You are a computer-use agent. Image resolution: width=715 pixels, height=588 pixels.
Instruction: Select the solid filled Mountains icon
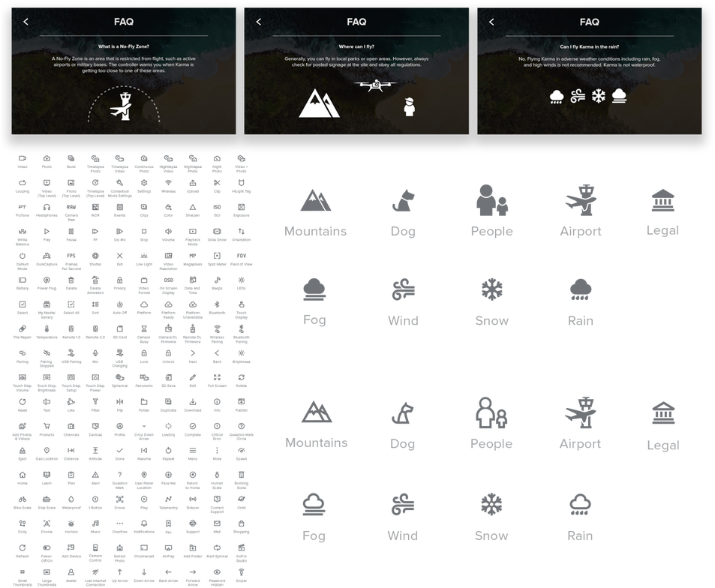click(315, 200)
